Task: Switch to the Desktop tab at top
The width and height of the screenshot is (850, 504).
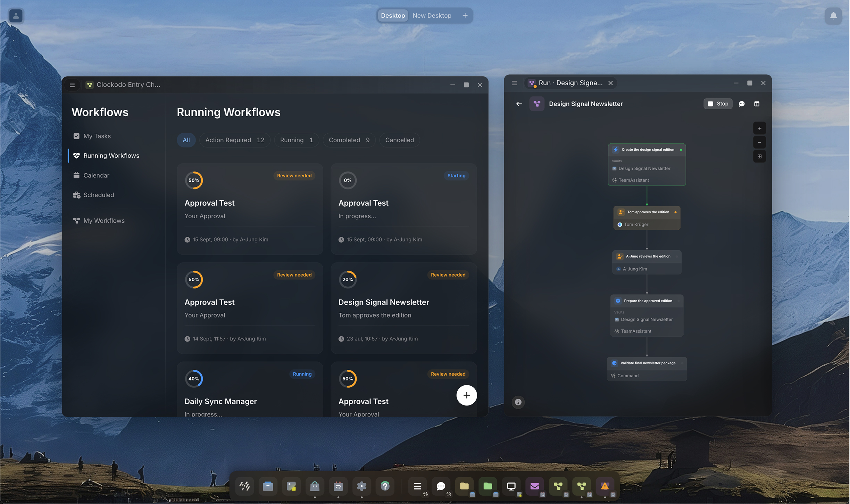Action: click(393, 16)
